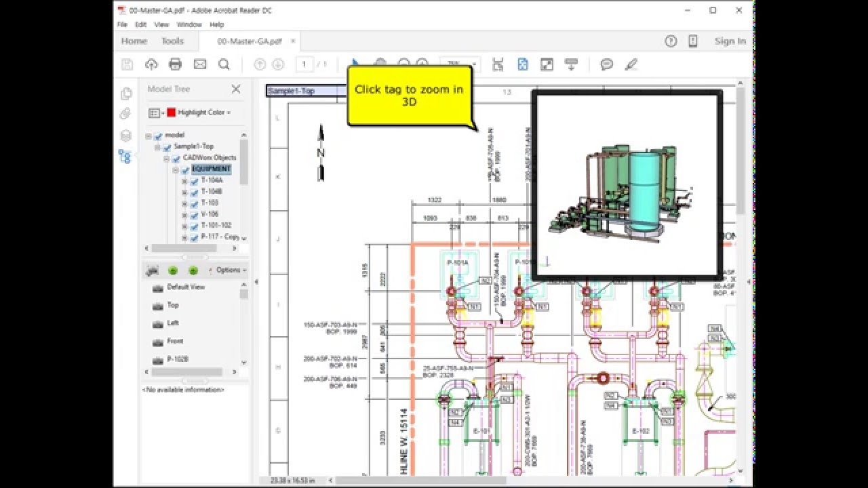Click the page number input field
Image resolution: width=868 pixels, height=488 pixels.
click(x=304, y=64)
